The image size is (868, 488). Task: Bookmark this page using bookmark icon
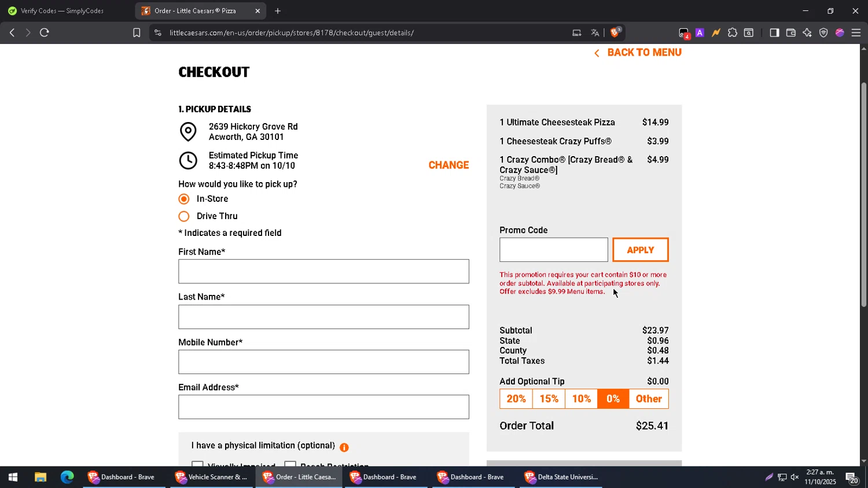tap(137, 33)
